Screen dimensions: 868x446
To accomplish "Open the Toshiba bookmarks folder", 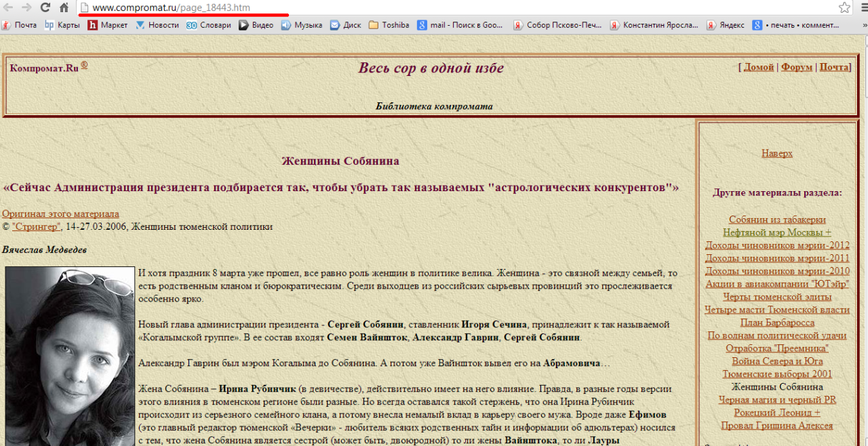I will tap(389, 25).
